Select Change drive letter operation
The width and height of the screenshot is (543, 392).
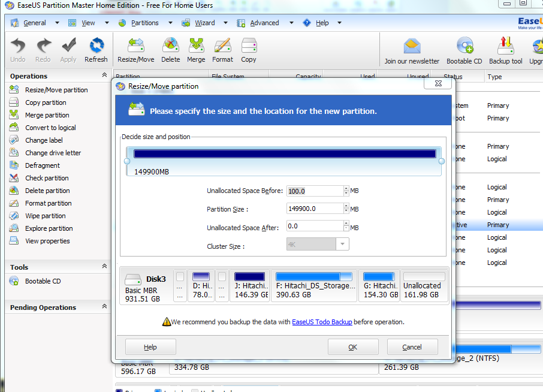point(45,153)
